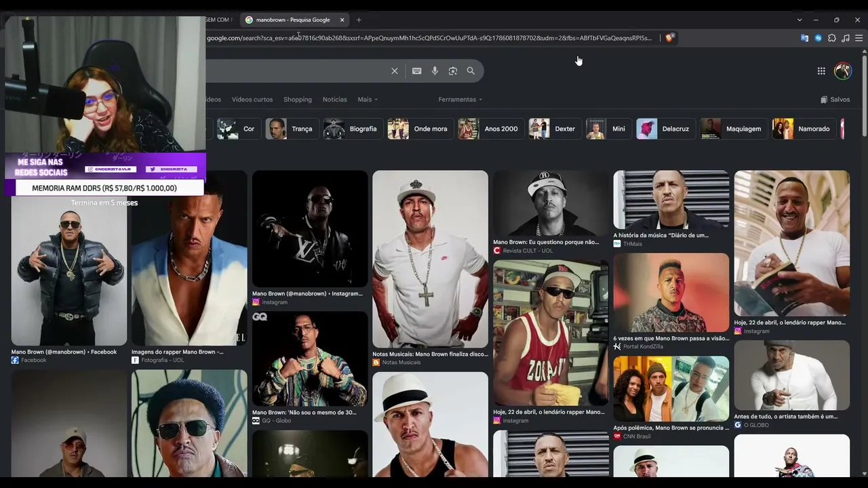Open the browser hamburger main menu
This screenshot has width=868, height=488.
tap(859, 38)
